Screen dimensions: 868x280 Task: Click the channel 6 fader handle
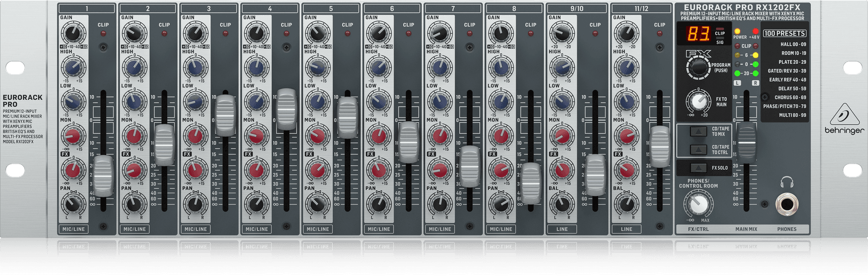click(x=409, y=142)
